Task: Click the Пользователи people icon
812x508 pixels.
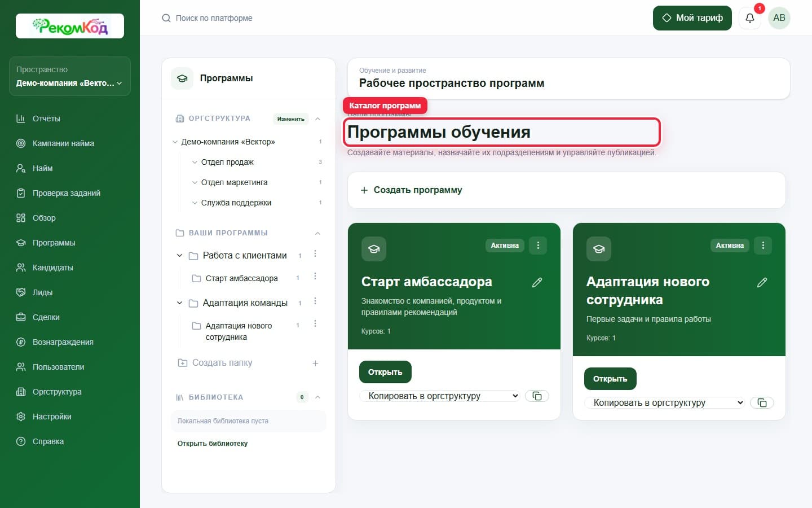Action: 21,367
